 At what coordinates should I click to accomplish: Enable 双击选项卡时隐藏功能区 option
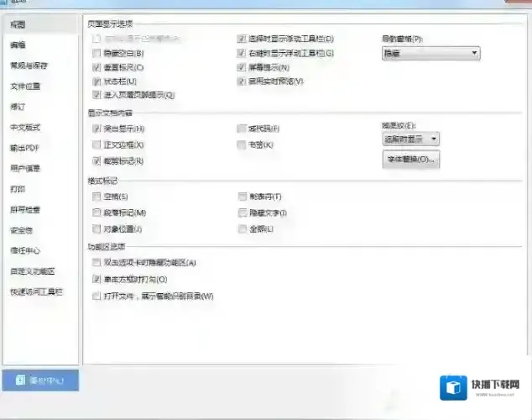(97, 263)
